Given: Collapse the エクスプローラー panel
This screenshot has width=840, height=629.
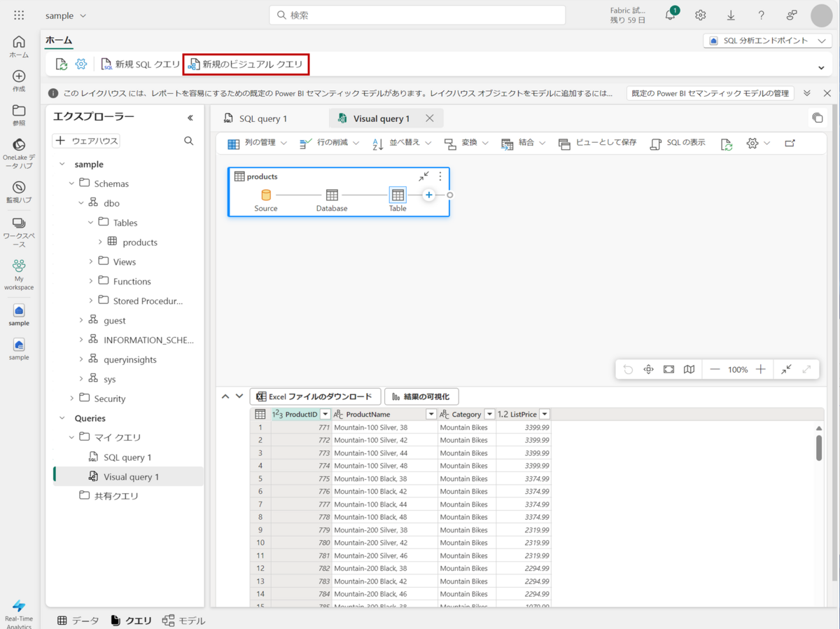Looking at the screenshot, I should [190, 118].
